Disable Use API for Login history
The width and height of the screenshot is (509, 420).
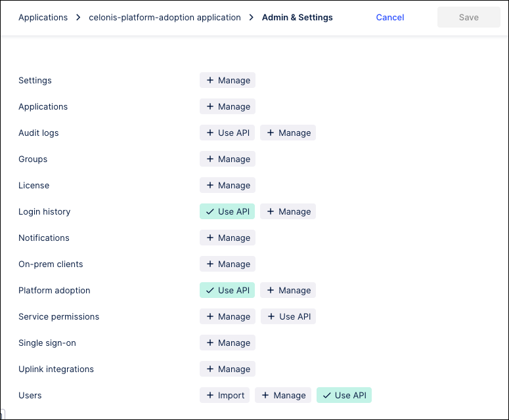pos(227,211)
